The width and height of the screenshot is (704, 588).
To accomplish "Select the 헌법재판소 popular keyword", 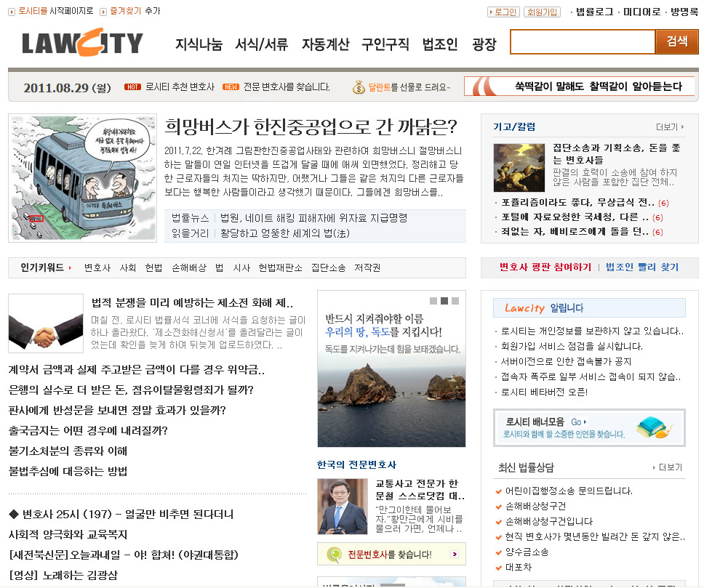I will pyautogui.click(x=280, y=267).
